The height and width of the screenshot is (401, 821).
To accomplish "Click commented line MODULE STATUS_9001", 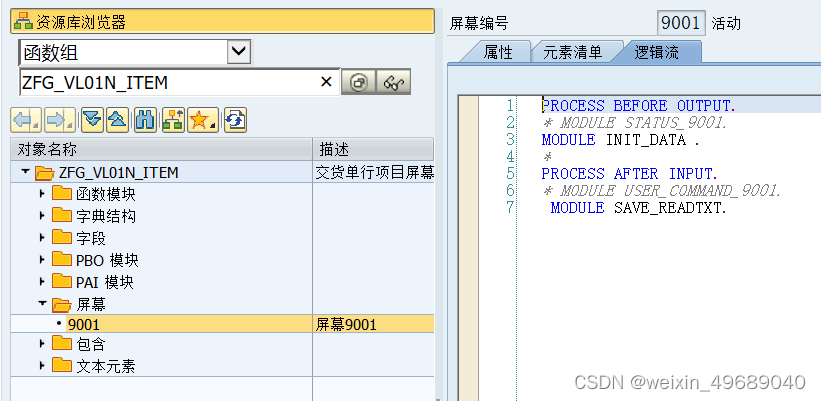I will [x=635, y=123].
